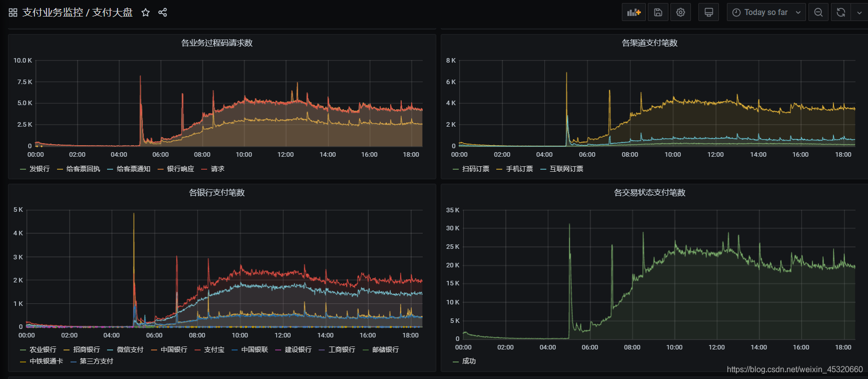
Task: Open panel menu for 各银行支付笔数
Action: [x=217, y=193]
